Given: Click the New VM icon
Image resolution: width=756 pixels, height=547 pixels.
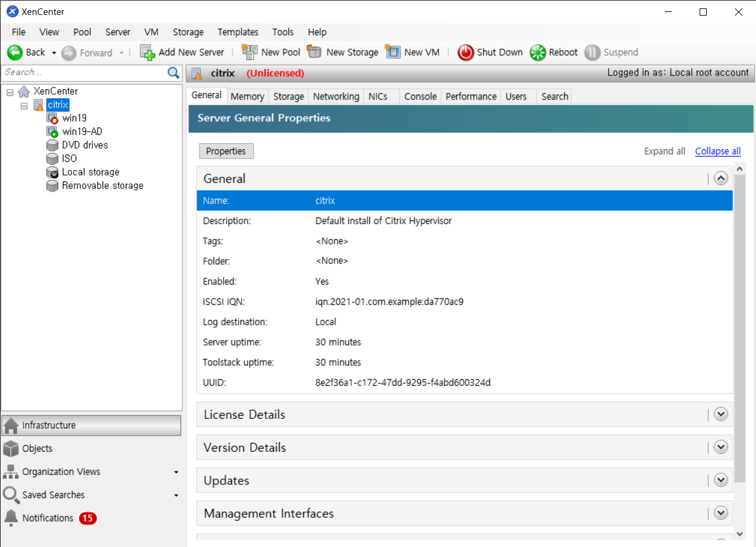Looking at the screenshot, I should pos(393,52).
